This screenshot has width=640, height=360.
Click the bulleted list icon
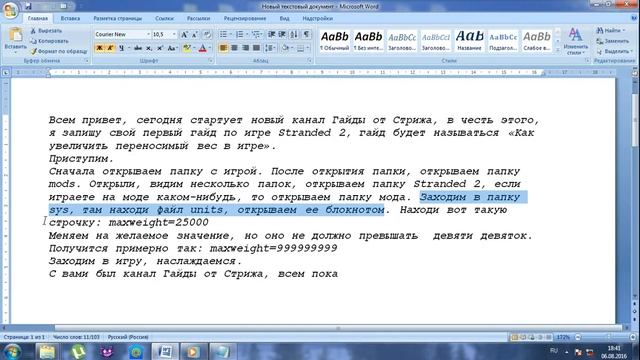(x=223, y=34)
